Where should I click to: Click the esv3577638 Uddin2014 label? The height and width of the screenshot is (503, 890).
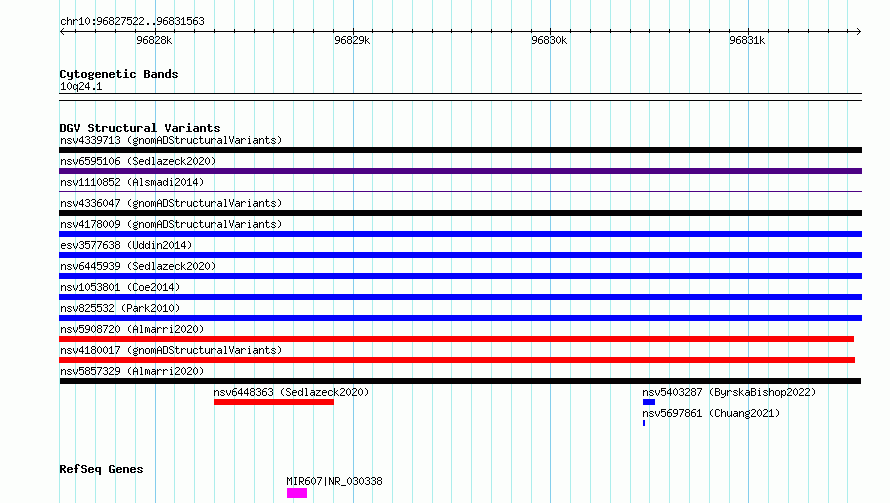(x=126, y=245)
